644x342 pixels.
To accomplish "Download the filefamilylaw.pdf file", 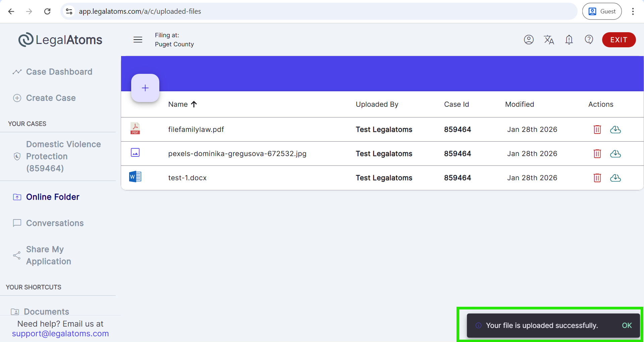I will pyautogui.click(x=615, y=130).
